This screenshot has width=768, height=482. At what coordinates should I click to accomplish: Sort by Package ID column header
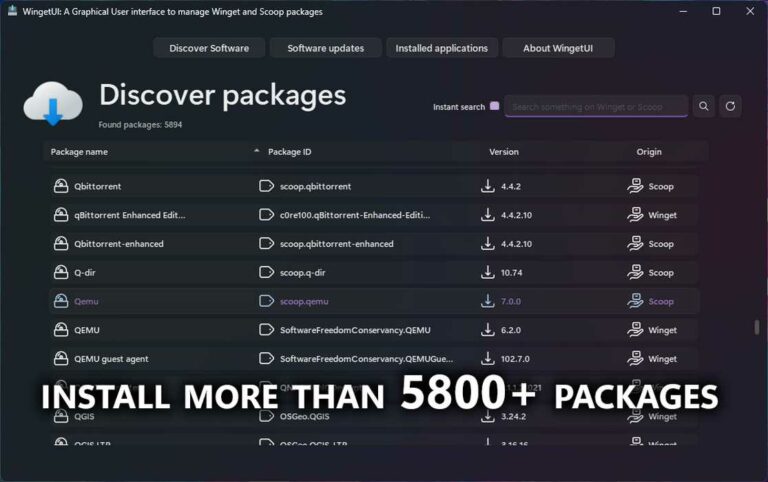(x=289, y=152)
